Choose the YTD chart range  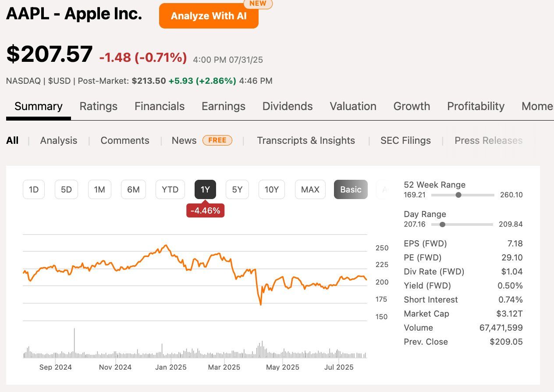[x=170, y=190]
